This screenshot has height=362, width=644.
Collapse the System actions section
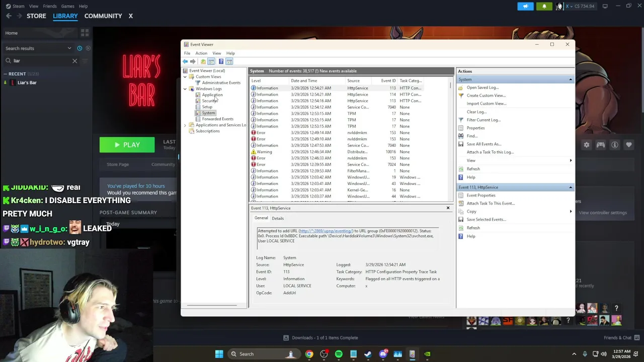pos(571,79)
